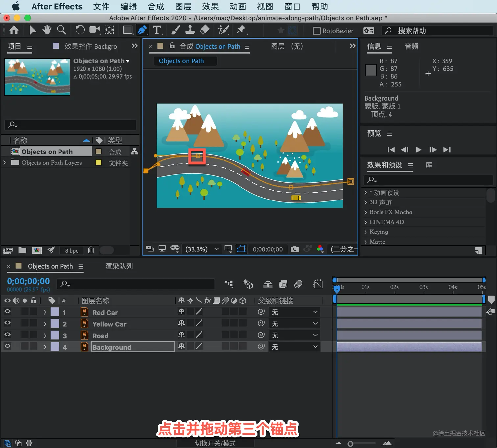Select the Pan Behind anchor tool
The height and width of the screenshot is (448, 497).
(109, 30)
